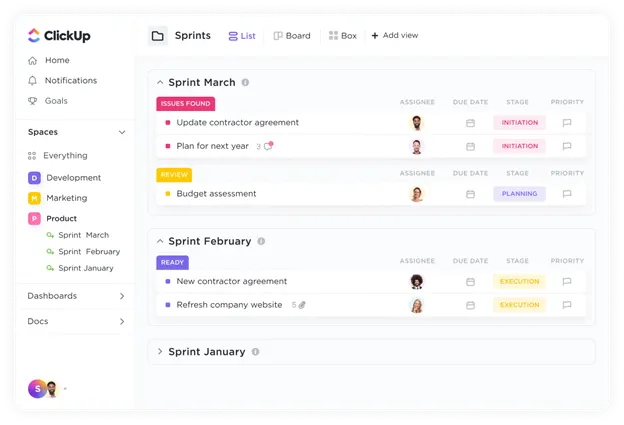Change INITIATION stage of Plan for next year
The width and height of the screenshot is (624, 425).
[520, 146]
